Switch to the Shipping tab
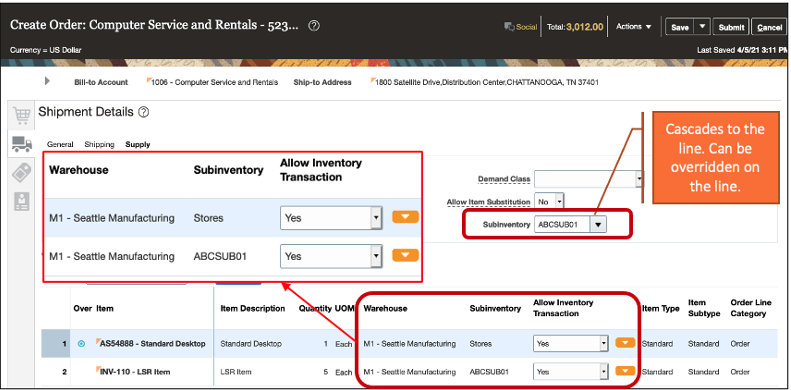Image resolution: width=791 pixels, height=390 pixels. coord(99,144)
